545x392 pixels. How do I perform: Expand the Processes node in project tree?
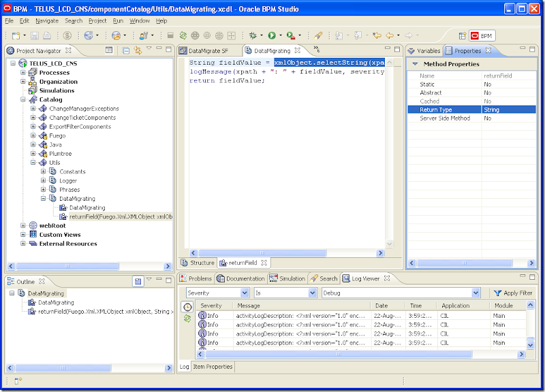23,72
